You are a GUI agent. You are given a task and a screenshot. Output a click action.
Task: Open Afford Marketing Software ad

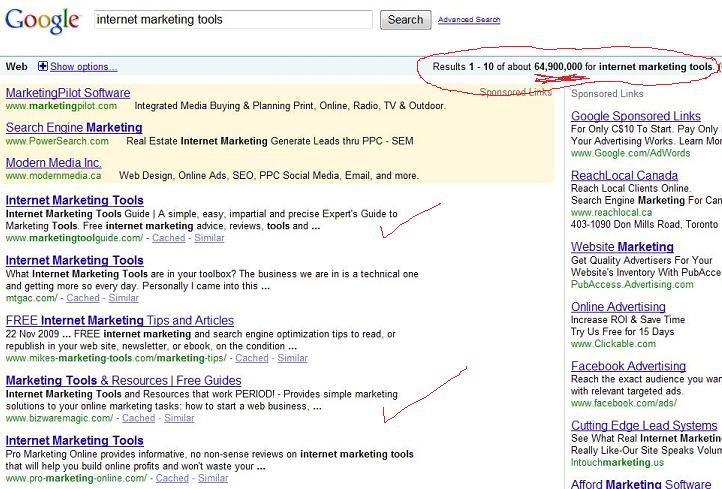[641, 484]
